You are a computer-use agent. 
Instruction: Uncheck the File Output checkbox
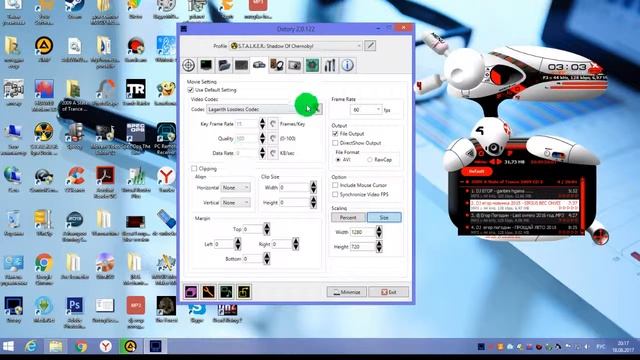pos(335,133)
